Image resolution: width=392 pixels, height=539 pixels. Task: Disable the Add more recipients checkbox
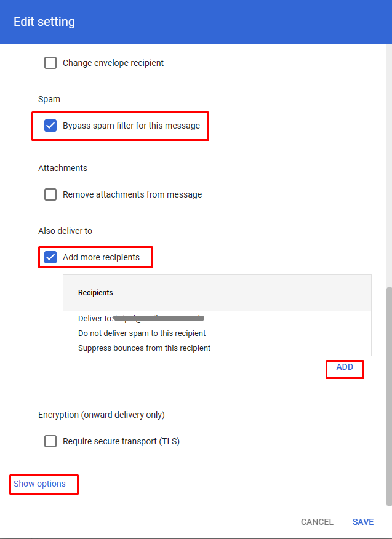50,257
